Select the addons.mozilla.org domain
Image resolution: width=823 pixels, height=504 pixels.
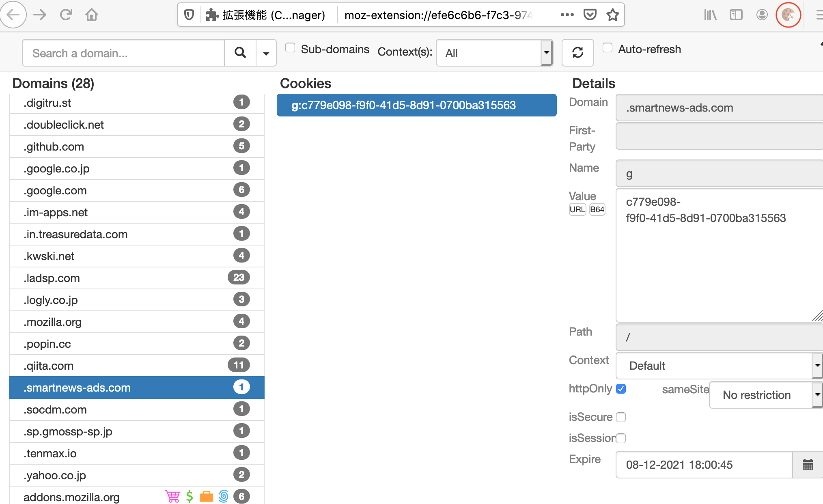click(136, 496)
